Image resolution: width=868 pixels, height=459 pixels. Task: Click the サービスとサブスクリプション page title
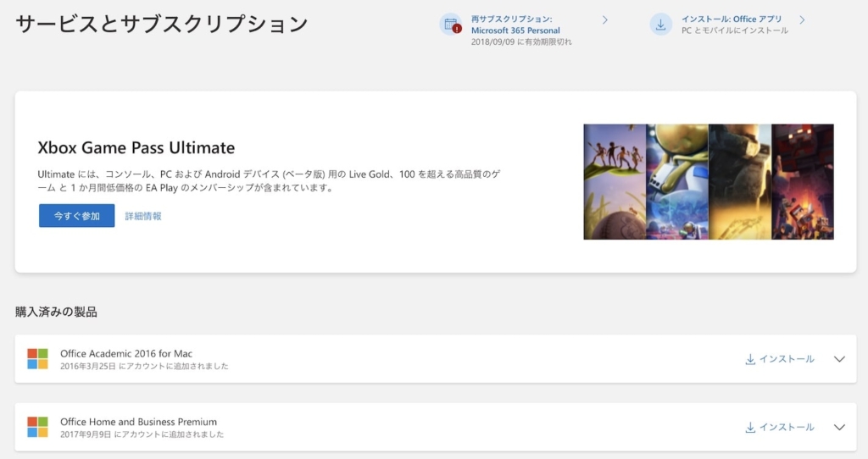pos(161,25)
